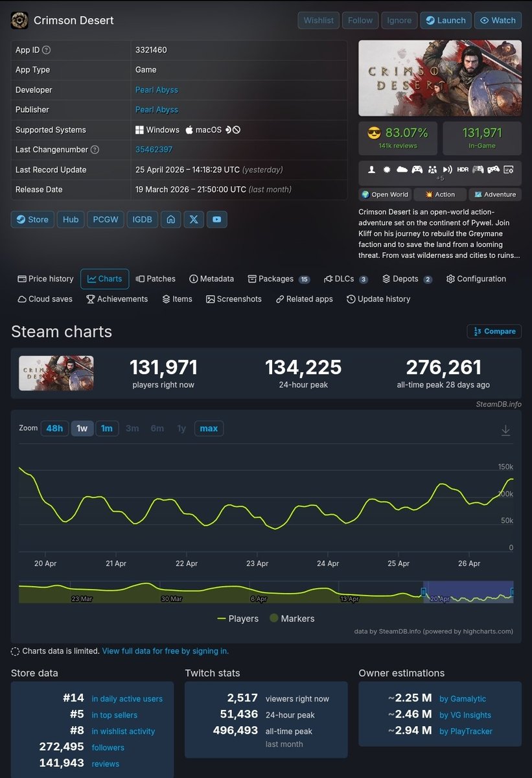
Task: Open the Items tab
Action: click(x=177, y=299)
